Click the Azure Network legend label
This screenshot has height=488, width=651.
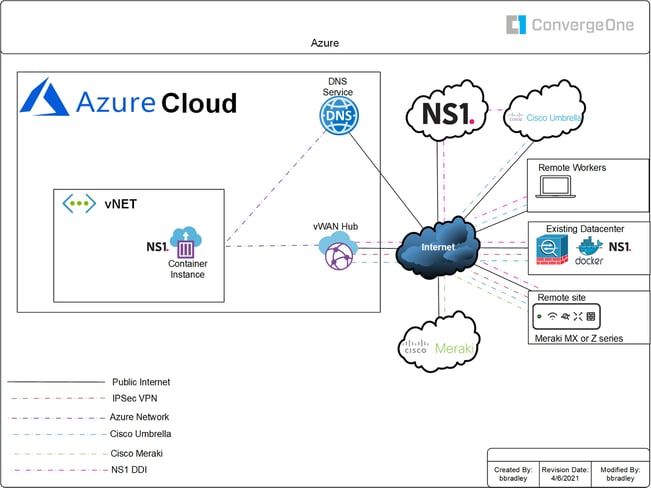139,416
